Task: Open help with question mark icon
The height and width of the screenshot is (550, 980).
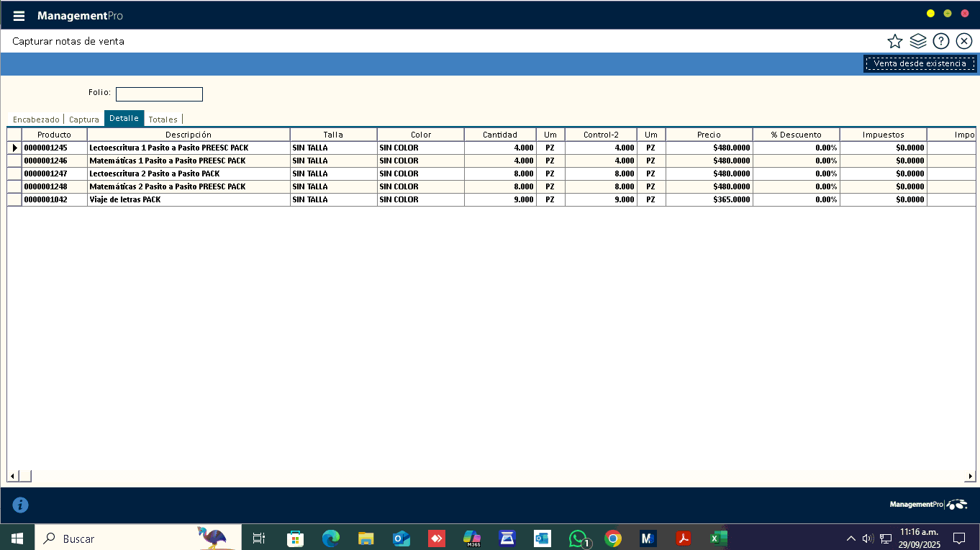Action: click(x=940, y=41)
